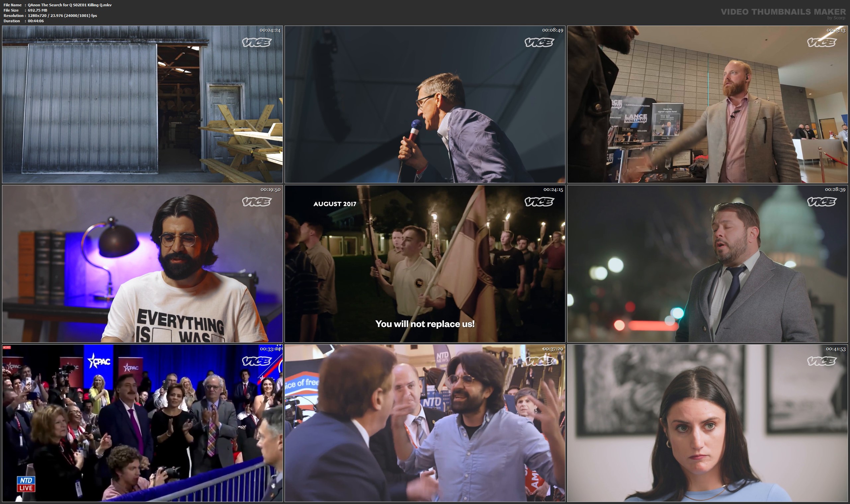850x504 pixels.
Task: Select the 00:28:39 man in gray suit thumbnail
Action: click(x=707, y=264)
